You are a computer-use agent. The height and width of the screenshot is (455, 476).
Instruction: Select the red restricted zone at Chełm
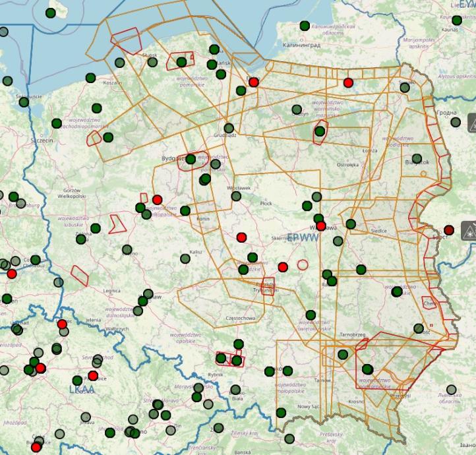(x=429, y=303)
